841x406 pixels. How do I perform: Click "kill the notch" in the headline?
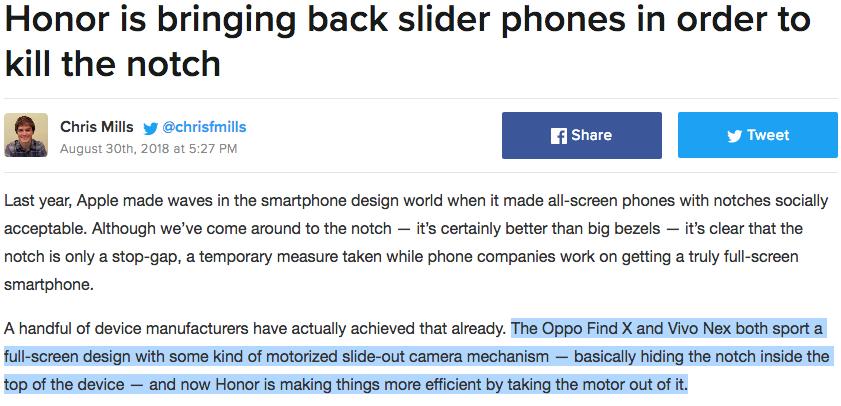click(111, 64)
